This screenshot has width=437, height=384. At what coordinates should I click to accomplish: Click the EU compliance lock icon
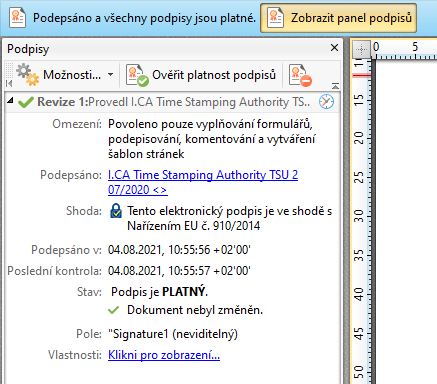click(x=116, y=211)
